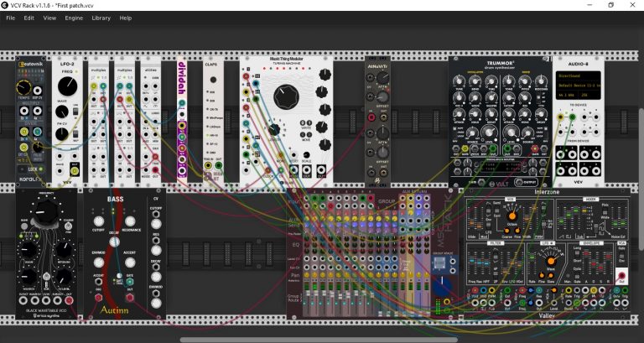Image resolution: width=644 pixels, height=343 pixels.
Task: Click the Turing Machine MOVE right arrow button
Action: pos(309,134)
